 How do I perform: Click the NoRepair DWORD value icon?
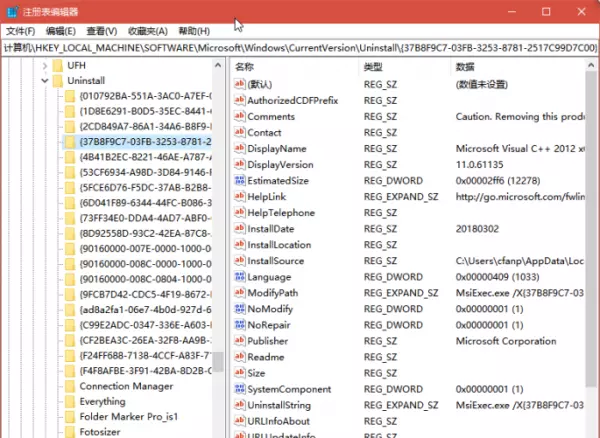point(240,325)
